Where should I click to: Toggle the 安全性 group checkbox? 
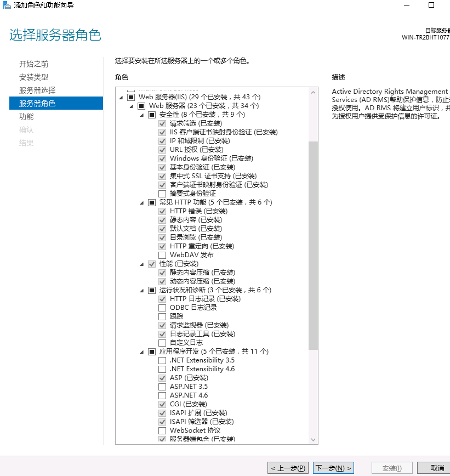tap(152, 115)
